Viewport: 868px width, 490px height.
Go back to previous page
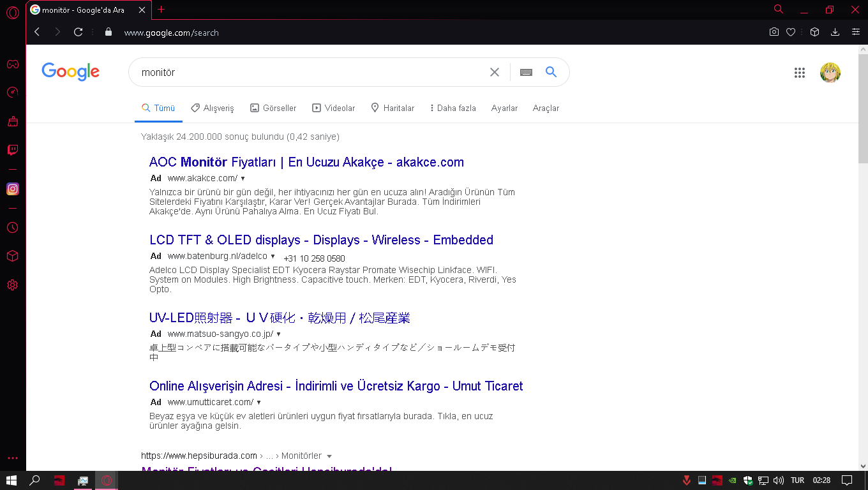click(x=37, y=32)
